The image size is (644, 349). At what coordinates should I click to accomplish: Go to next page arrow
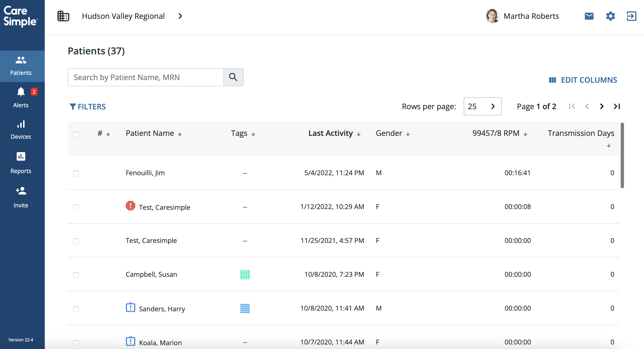tap(602, 106)
